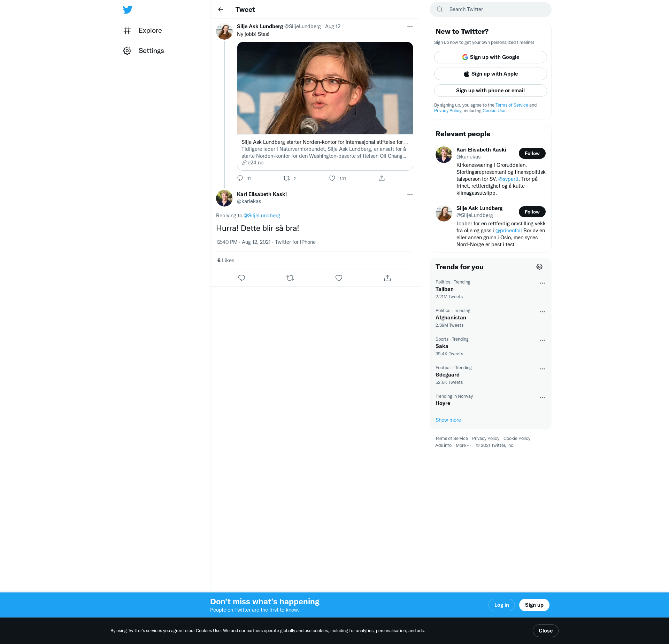669x644 pixels.
Task: Open the e24.no article image card
Action: (x=325, y=88)
